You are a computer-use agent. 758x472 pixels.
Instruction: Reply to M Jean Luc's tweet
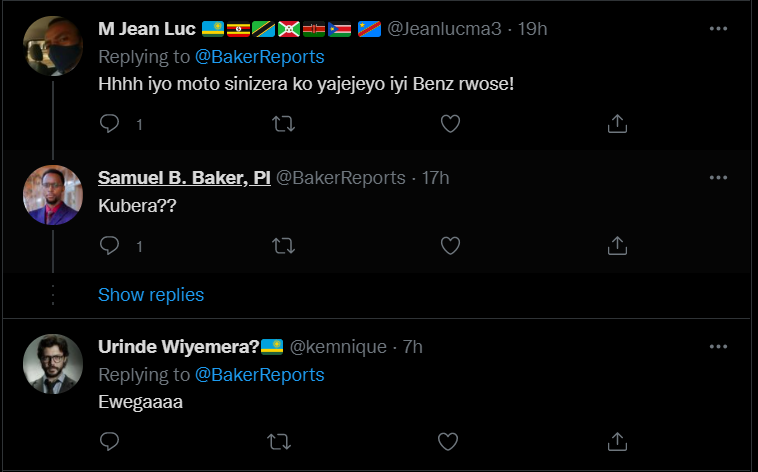pos(110,124)
